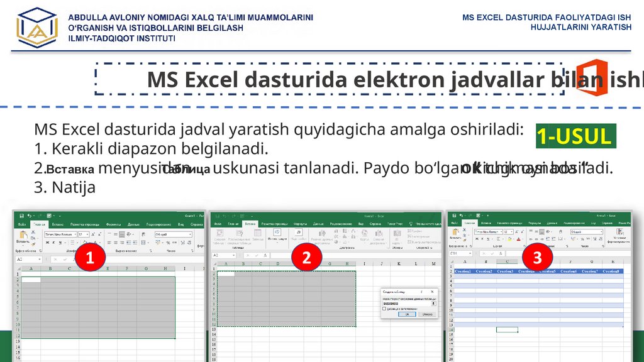Click the Illustrations icon in the second Excel screenshot
The height and width of the screenshot is (362, 644).
pos(277,233)
